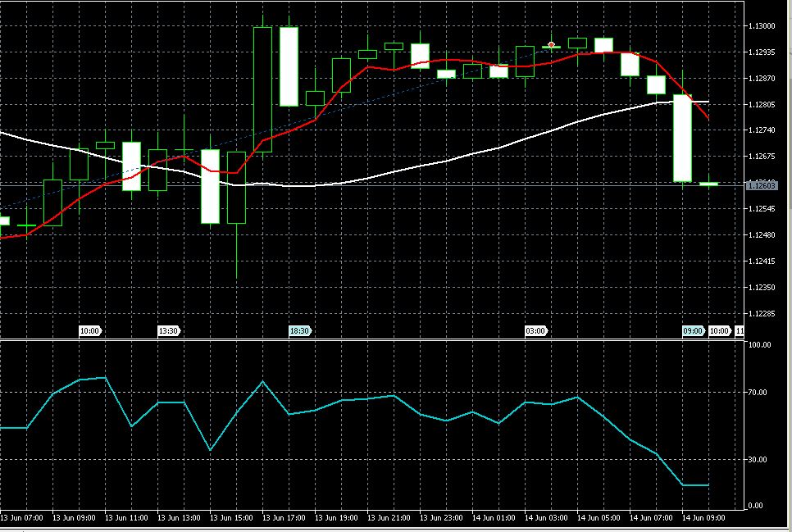Select the highlighted 09:00 time marker

pos(693,331)
